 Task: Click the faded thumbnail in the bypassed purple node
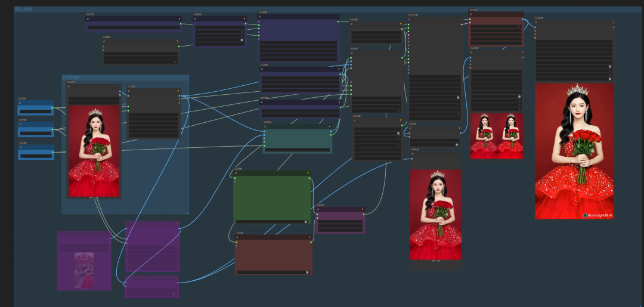click(x=84, y=270)
